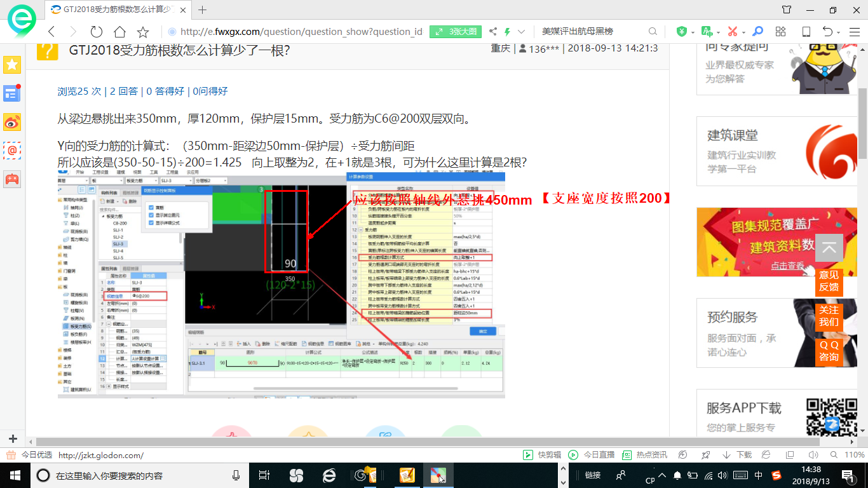Open the Windows Start menu

tap(15, 475)
